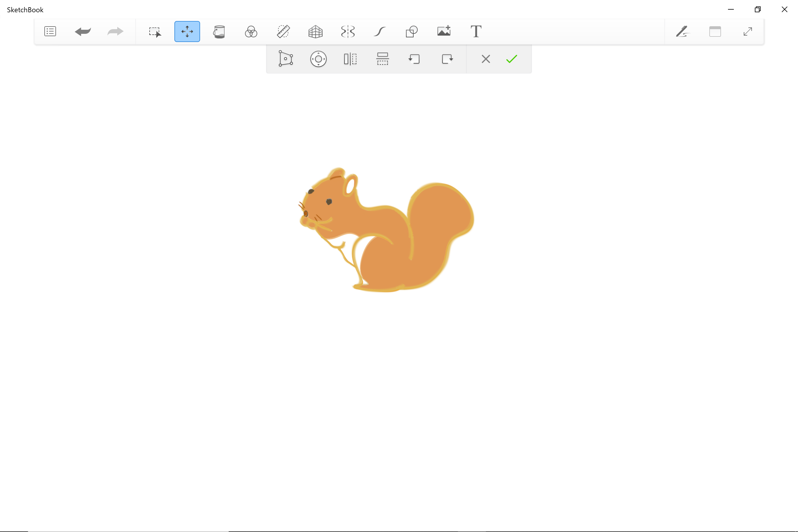This screenshot has width=798, height=532.
Task: Redo the last undone action
Action: pyautogui.click(x=116, y=32)
